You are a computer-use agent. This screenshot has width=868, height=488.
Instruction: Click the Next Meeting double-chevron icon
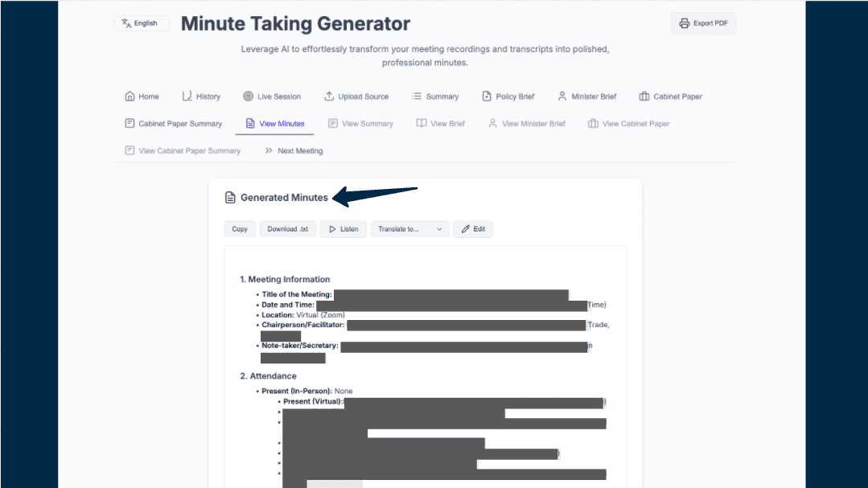coord(269,151)
